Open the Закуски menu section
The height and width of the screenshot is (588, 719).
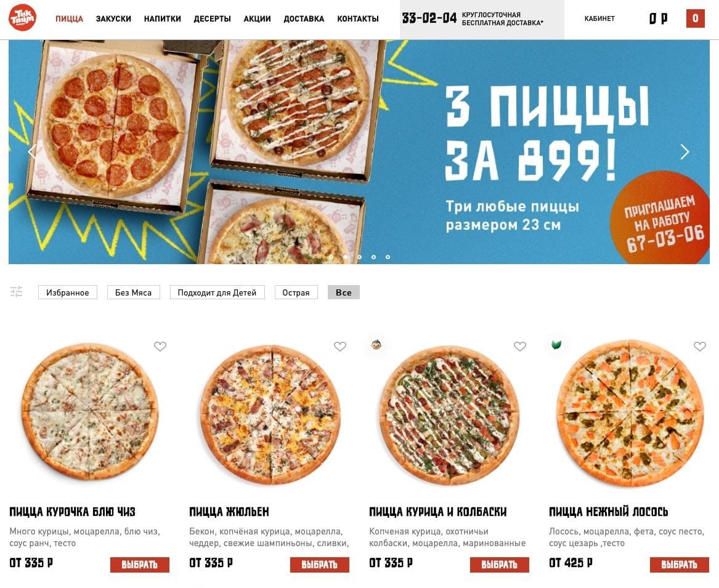click(x=113, y=19)
